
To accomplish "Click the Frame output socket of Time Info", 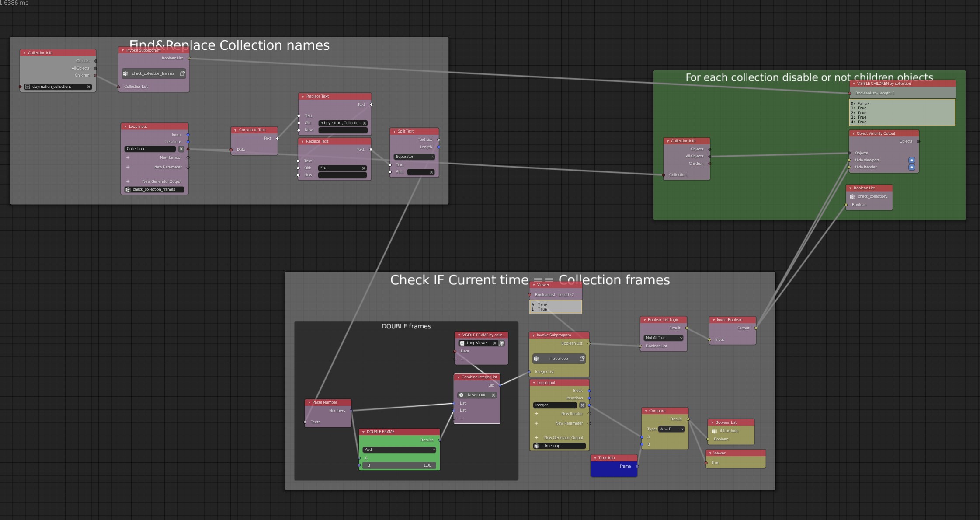I will 637,466.
